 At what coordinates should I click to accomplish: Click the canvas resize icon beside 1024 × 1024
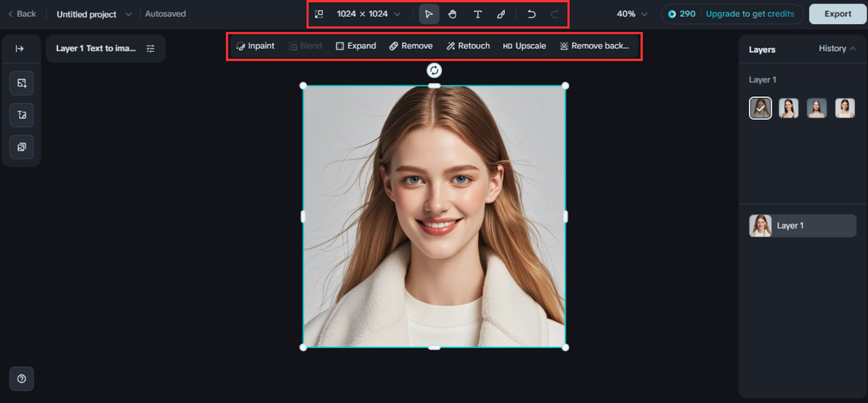point(319,14)
